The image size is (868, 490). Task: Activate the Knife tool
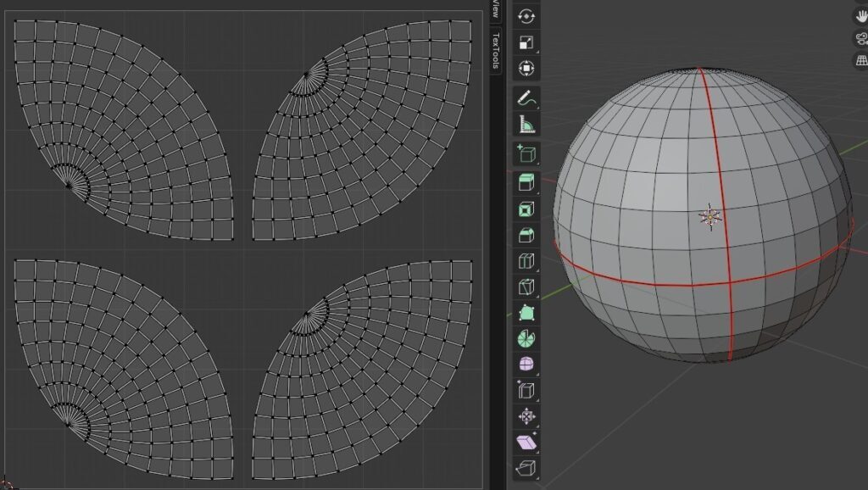point(526,287)
